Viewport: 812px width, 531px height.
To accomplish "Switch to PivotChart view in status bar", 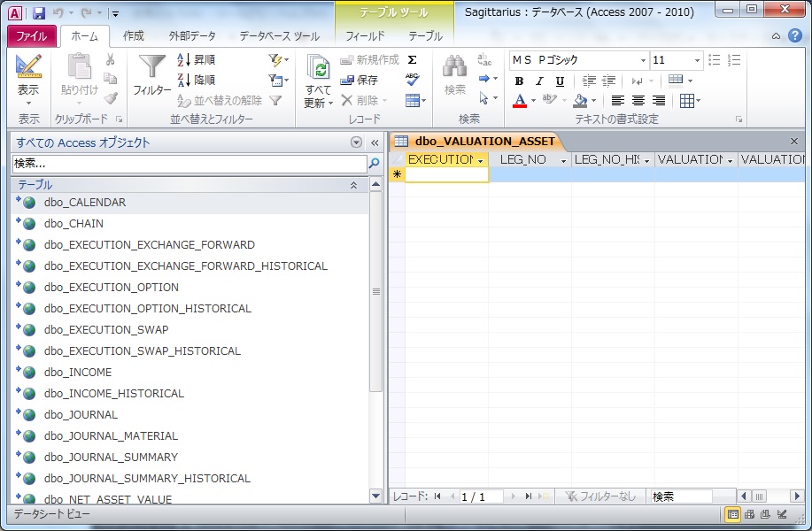I will tap(765, 514).
